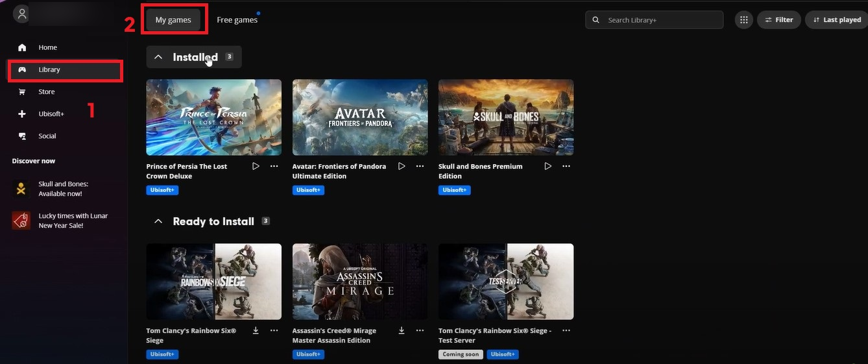Open more options for Rainbow Six Siege Test Server
868x364 pixels.
pyautogui.click(x=566, y=330)
